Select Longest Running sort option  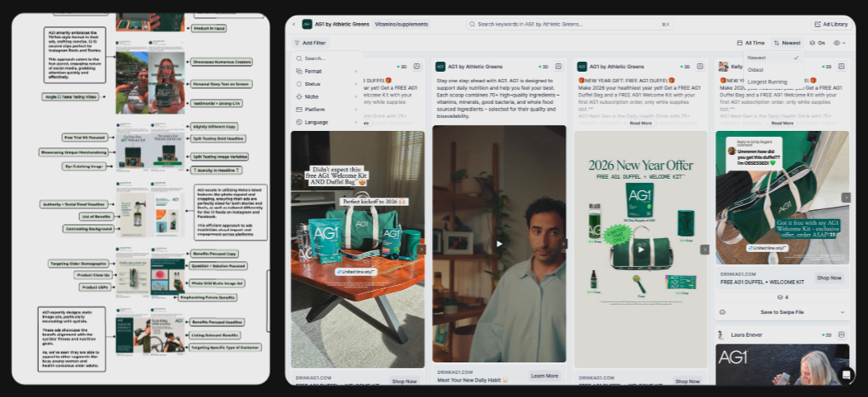click(x=773, y=82)
